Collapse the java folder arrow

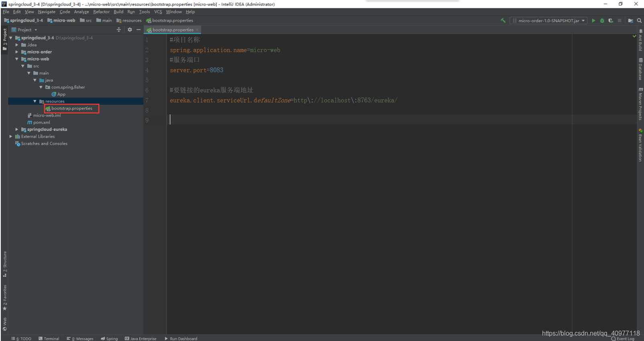pyautogui.click(x=35, y=80)
